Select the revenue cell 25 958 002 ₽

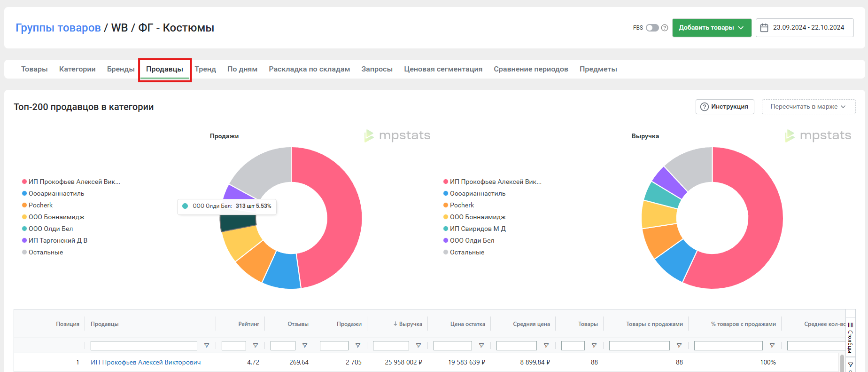[x=403, y=362]
